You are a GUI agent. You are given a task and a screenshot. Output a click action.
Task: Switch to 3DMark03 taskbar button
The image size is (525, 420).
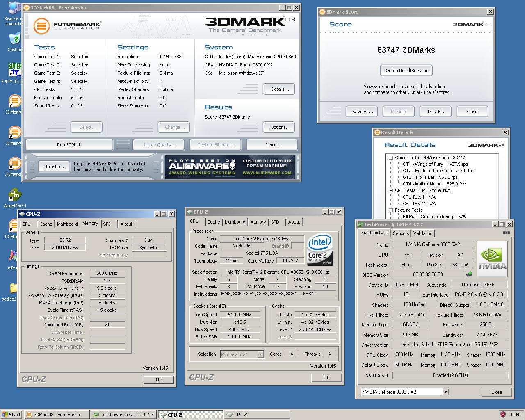pos(56,415)
